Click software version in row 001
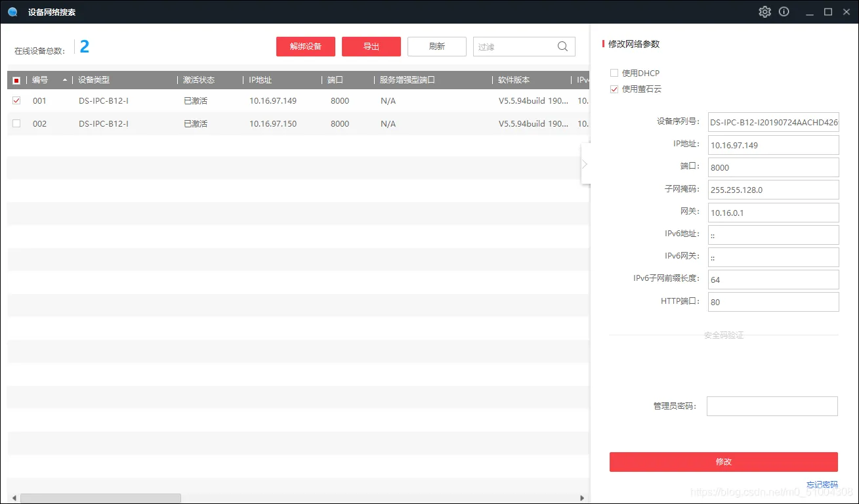The image size is (859, 504). [534, 101]
